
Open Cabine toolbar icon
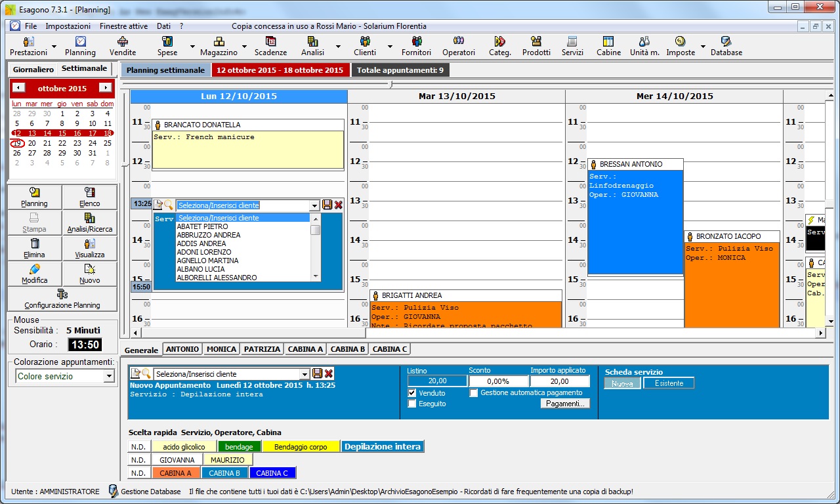pyautogui.click(x=608, y=46)
